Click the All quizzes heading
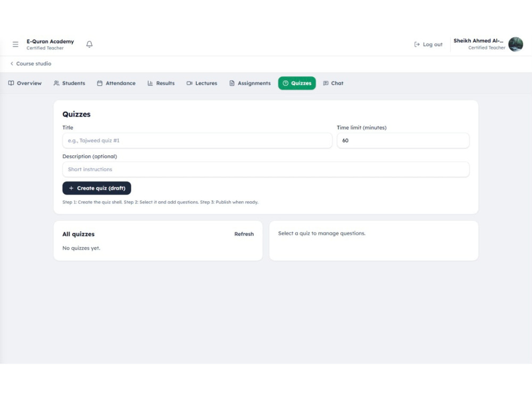 coord(78,234)
